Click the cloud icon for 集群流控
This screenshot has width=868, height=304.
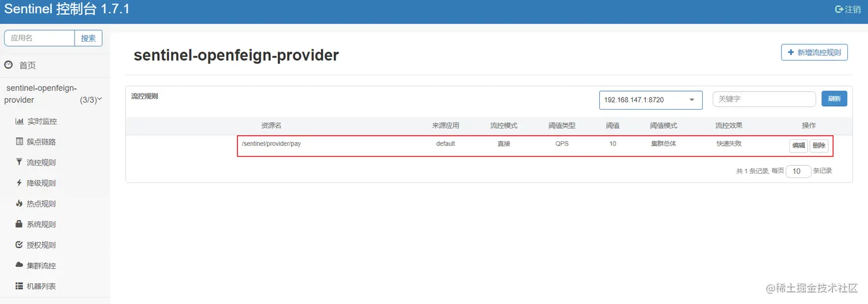click(x=19, y=265)
